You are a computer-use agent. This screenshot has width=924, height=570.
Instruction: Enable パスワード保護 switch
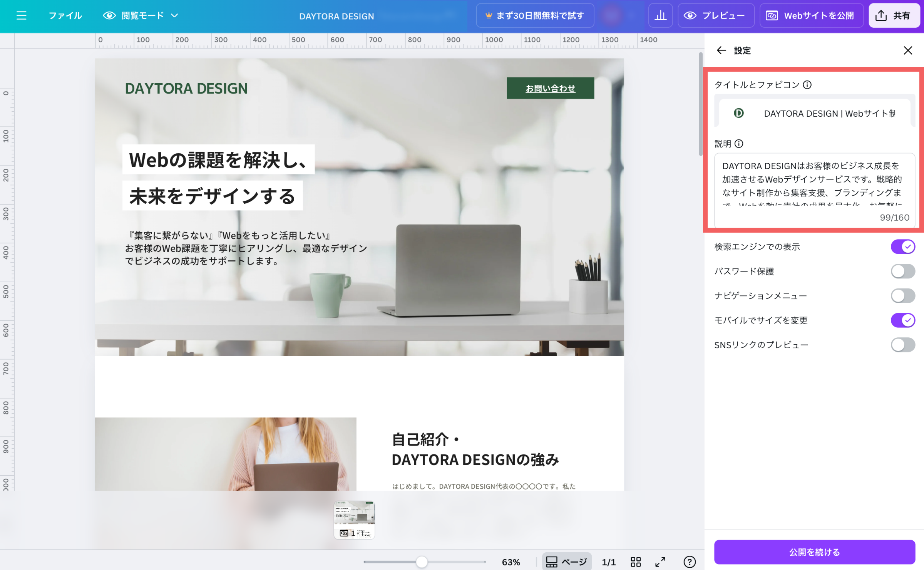click(902, 271)
